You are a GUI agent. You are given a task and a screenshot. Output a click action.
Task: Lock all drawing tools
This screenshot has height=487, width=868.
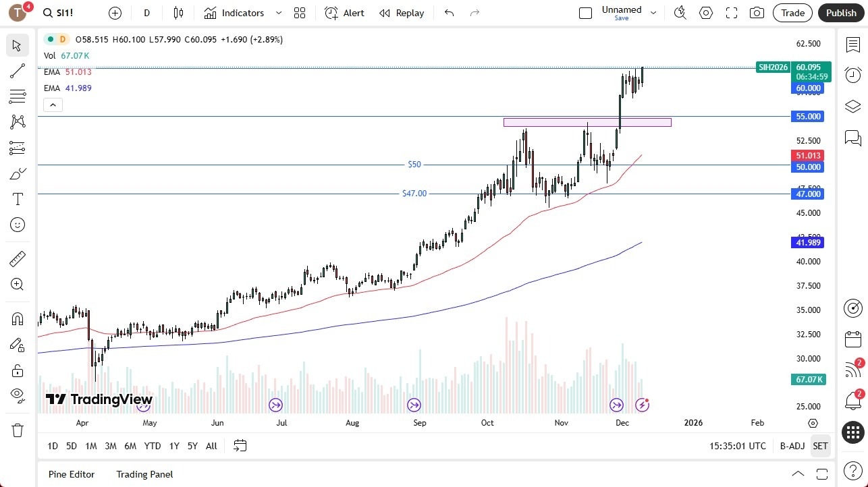(x=17, y=370)
